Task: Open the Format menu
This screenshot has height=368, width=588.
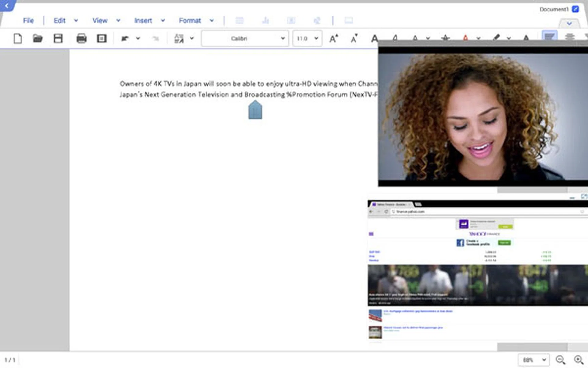Action: 190,20
